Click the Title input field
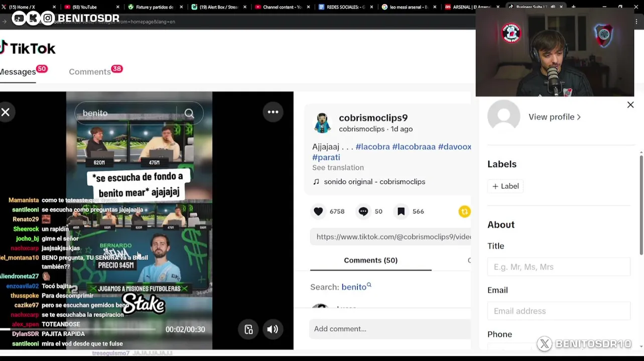Screen dimensions: 644x361 pyautogui.click(x=559, y=267)
